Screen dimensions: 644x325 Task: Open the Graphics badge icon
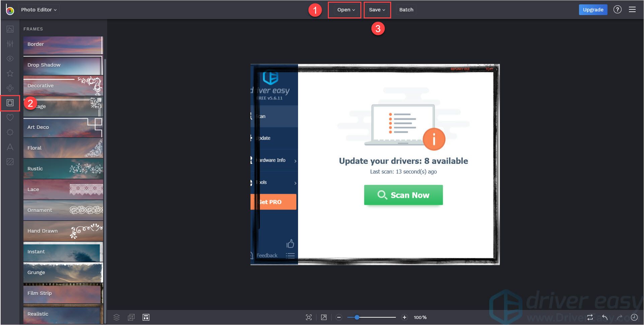pyautogui.click(x=10, y=132)
